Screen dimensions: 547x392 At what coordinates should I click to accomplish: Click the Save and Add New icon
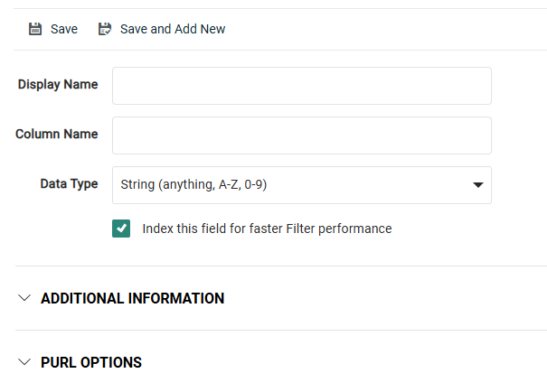point(105,29)
